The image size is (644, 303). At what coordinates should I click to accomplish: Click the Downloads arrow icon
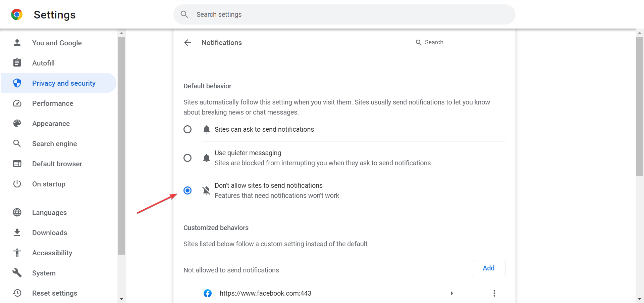[17, 232]
